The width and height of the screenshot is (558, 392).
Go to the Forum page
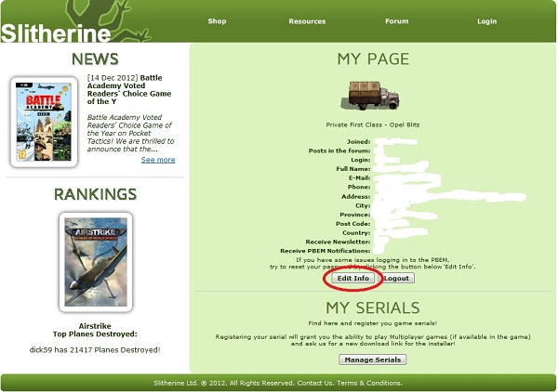[x=397, y=21]
